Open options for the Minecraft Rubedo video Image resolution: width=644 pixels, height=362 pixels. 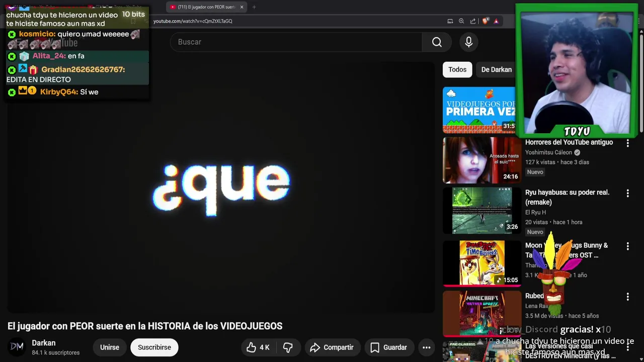click(627, 297)
